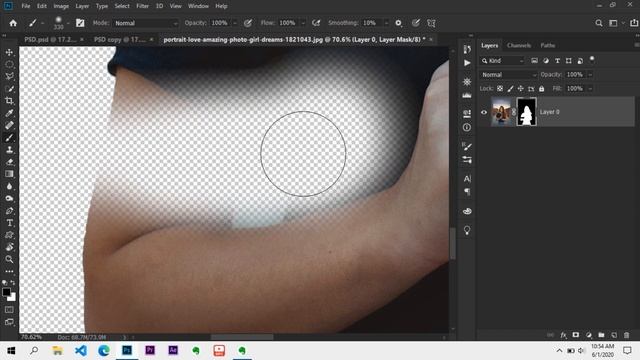Open the Brush Preset picker arrow

tap(68, 23)
